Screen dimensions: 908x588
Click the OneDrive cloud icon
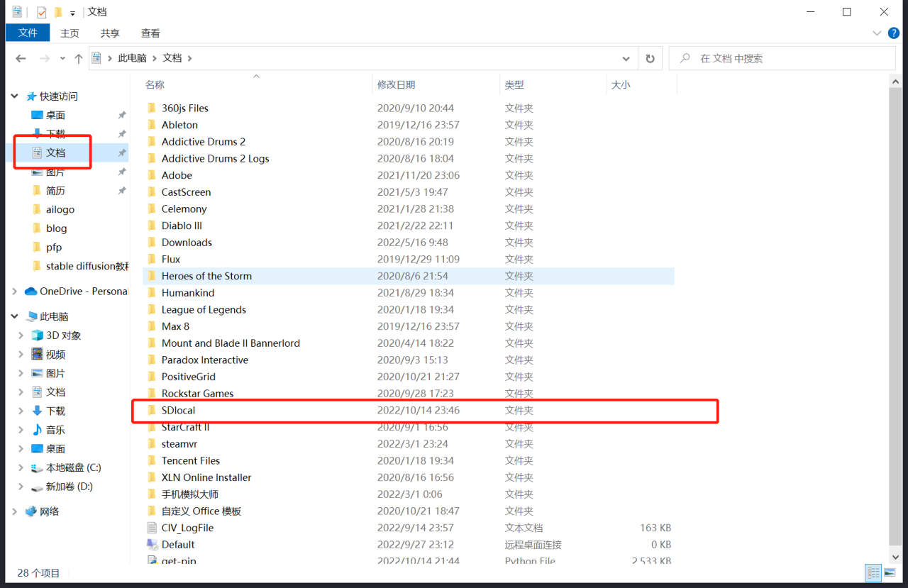click(31, 292)
